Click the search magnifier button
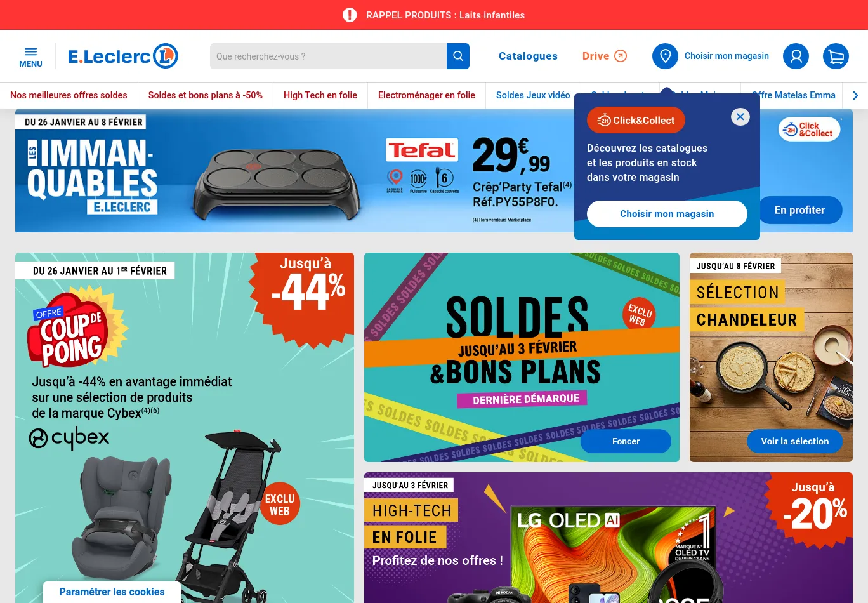The image size is (868, 603). click(x=458, y=56)
